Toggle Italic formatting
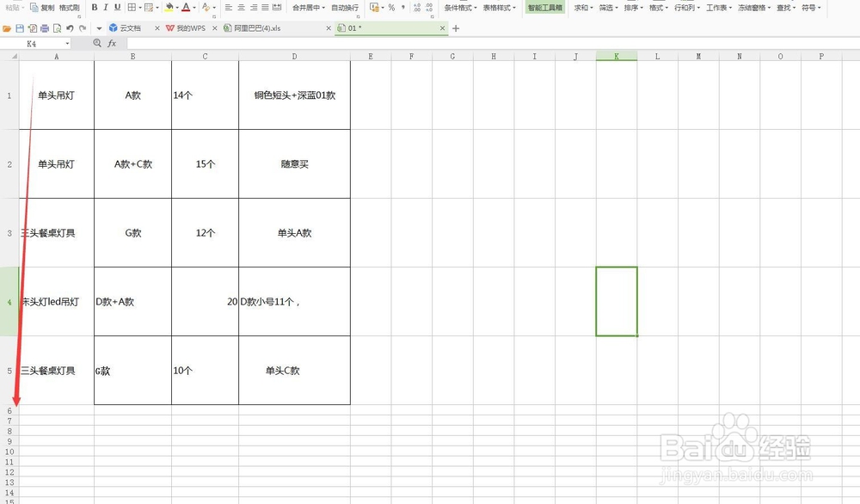The width and height of the screenshot is (860, 504). tap(105, 8)
